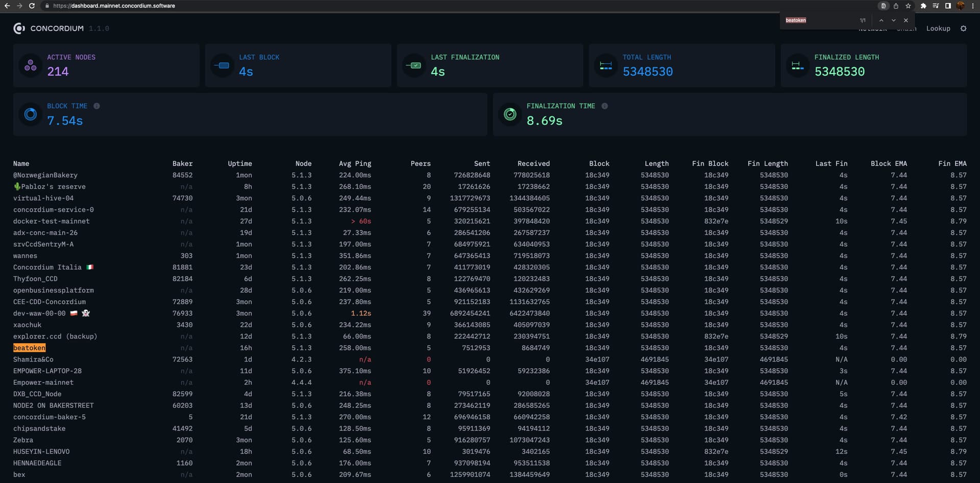
Task: Bookmark this page with the star
Action: [908, 6]
